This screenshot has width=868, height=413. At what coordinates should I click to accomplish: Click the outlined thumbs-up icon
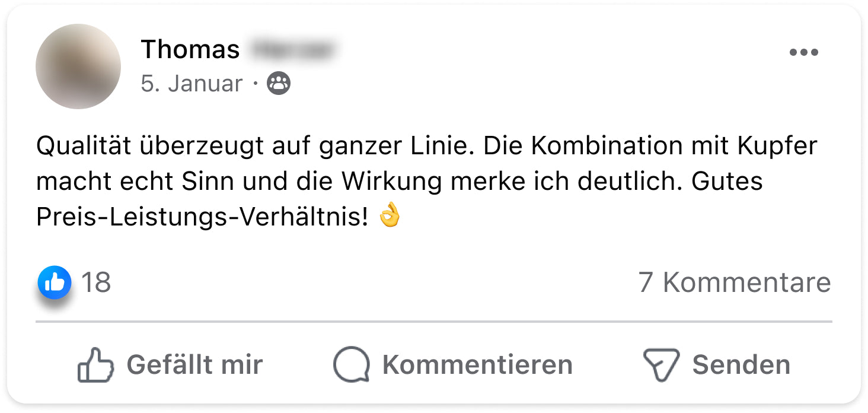[95, 364]
